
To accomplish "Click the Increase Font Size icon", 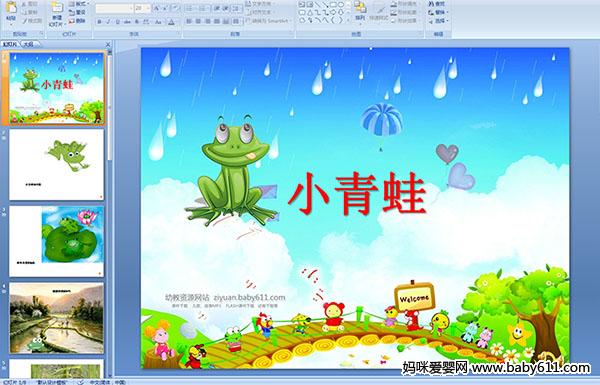I will [157, 8].
